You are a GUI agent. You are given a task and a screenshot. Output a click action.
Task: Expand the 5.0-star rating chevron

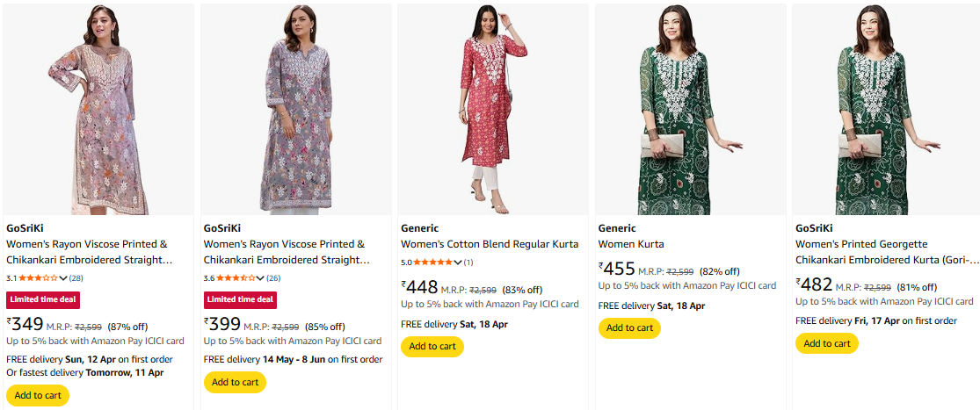[x=457, y=263]
